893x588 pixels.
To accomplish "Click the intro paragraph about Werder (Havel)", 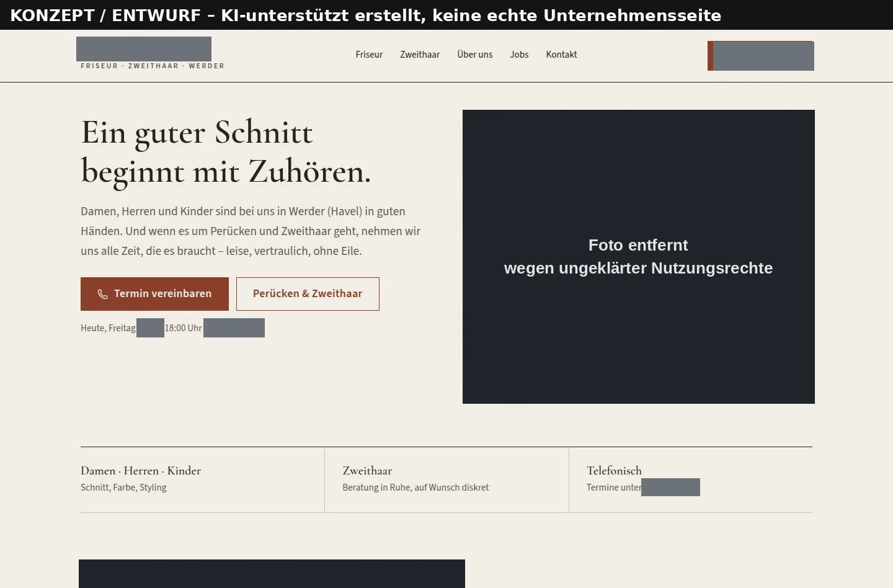I will click(251, 231).
